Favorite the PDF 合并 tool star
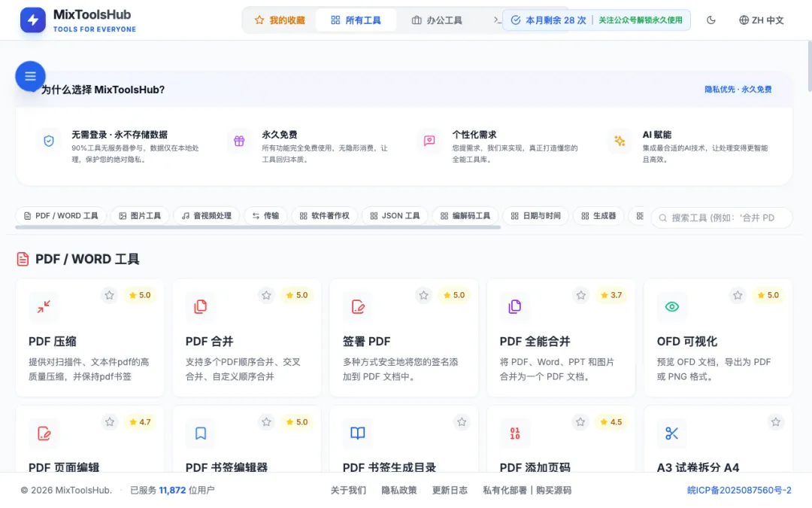Image resolution: width=812 pixels, height=508 pixels. tap(266, 295)
